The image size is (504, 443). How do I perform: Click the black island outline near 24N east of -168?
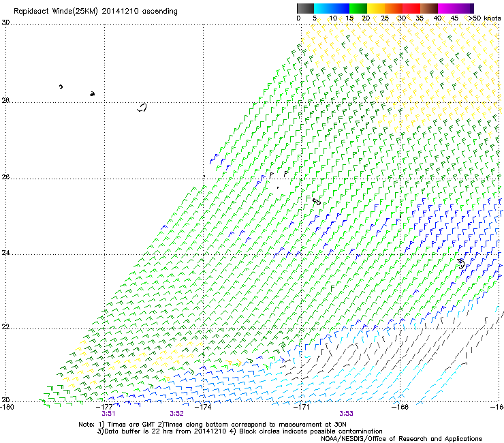pyautogui.click(x=461, y=264)
